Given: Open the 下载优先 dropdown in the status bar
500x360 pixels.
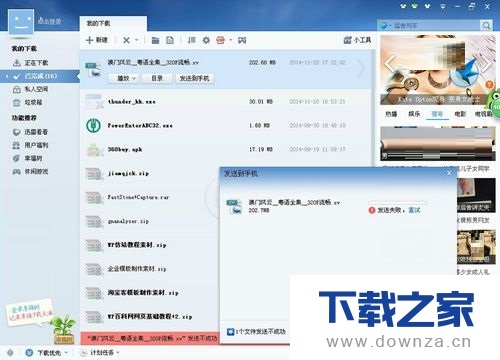Looking at the screenshot, I should point(47,353).
